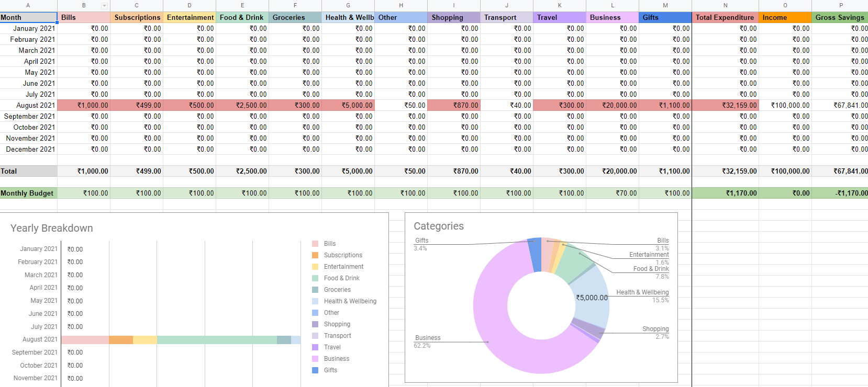Click column N letter header
Image resolution: width=868 pixels, height=387 pixels.
click(x=725, y=5)
